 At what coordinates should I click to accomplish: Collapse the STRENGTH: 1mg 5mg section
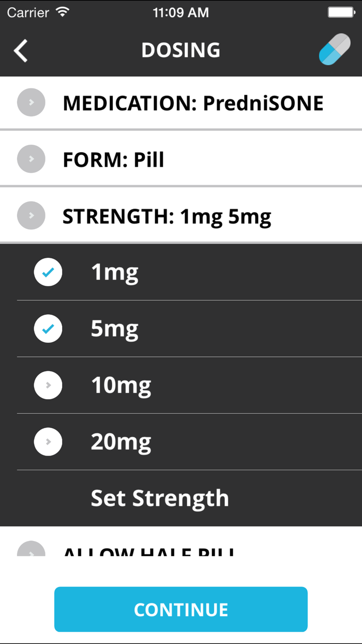click(x=181, y=215)
